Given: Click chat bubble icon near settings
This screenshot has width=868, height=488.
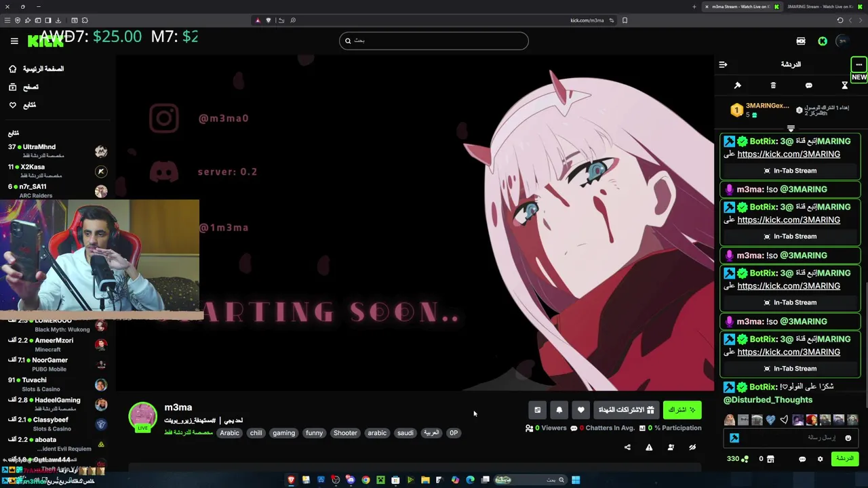Looking at the screenshot, I should click(x=802, y=459).
